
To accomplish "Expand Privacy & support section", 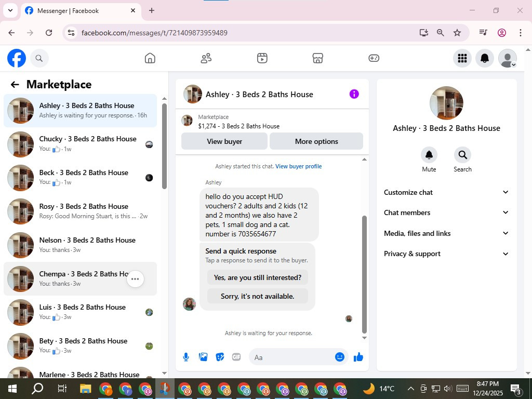I will 446,254.
